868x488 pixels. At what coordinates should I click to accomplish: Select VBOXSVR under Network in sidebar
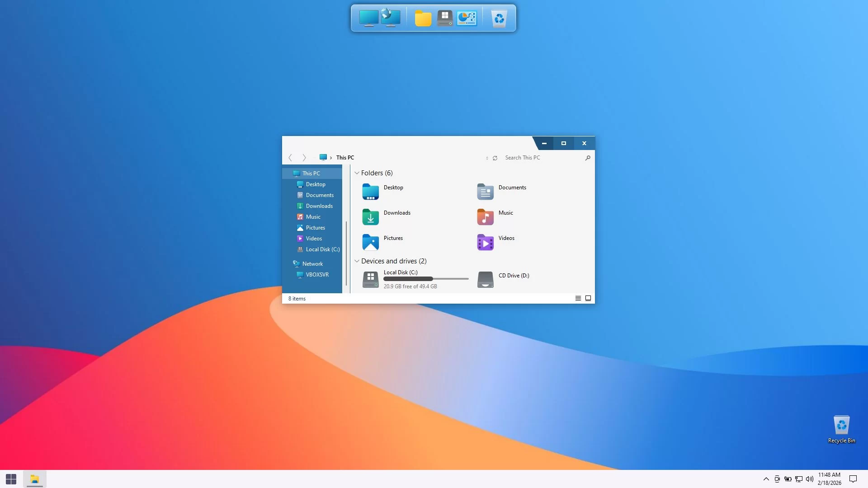click(317, 275)
